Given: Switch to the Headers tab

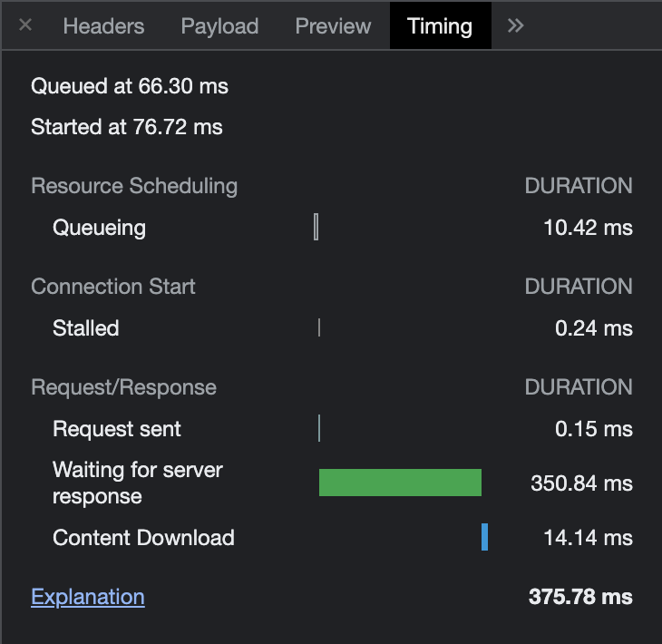Looking at the screenshot, I should tap(103, 26).
